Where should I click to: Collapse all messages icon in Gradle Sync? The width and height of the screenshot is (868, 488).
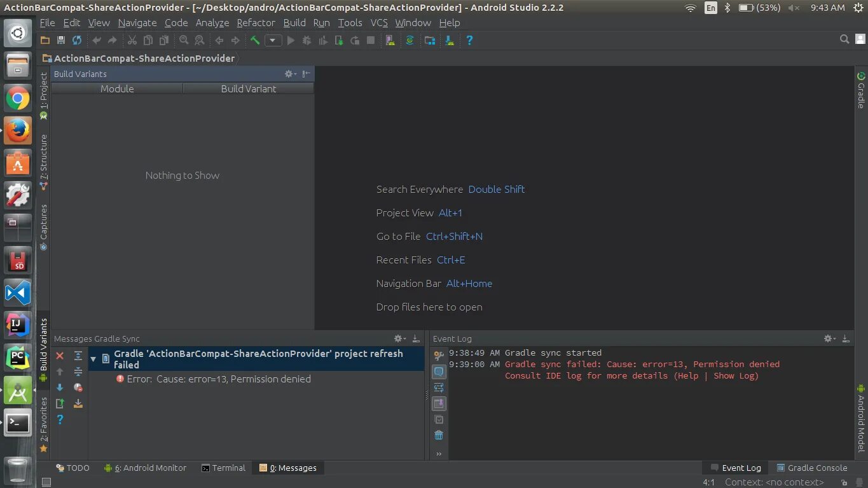78,372
